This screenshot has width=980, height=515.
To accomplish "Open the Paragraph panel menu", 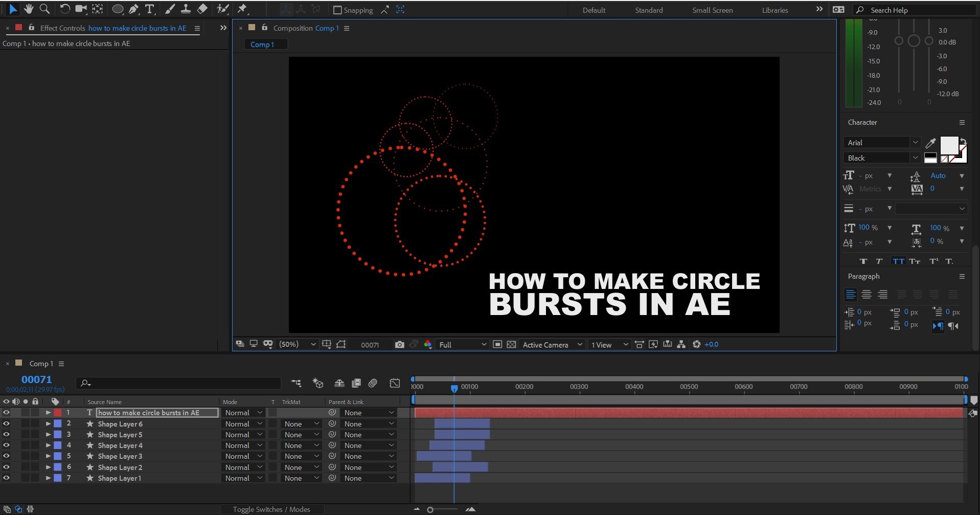I will click(x=962, y=276).
